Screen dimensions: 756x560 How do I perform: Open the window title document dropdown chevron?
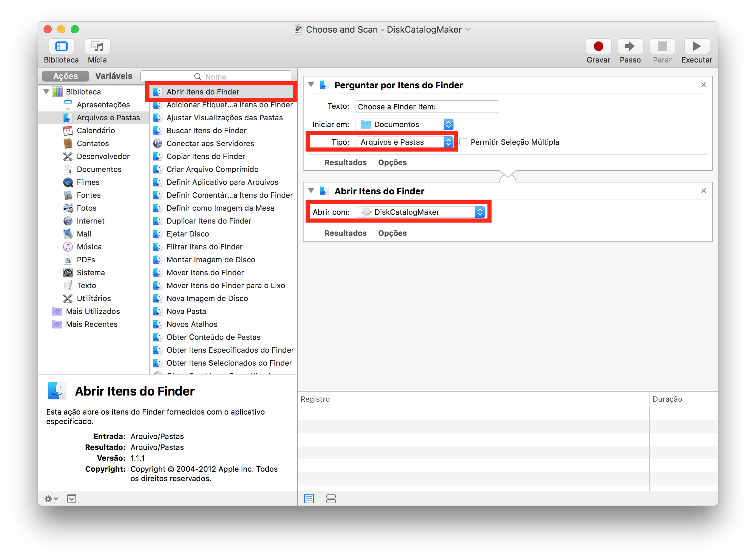point(468,29)
